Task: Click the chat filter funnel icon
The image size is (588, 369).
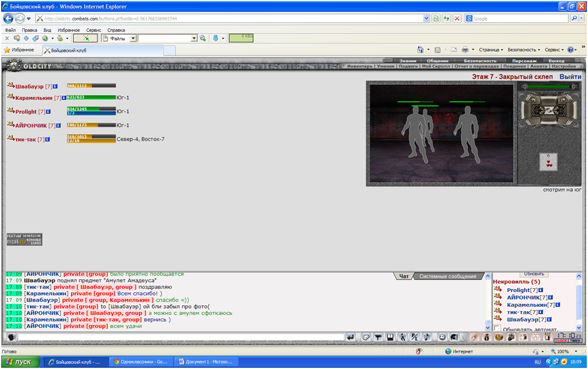Action: pos(378,337)
